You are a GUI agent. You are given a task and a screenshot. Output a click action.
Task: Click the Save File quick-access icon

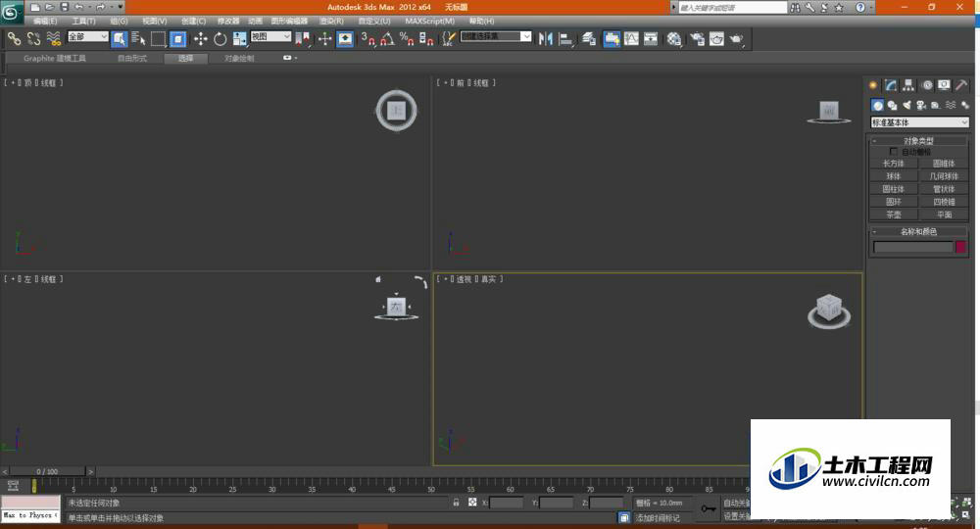64,8
